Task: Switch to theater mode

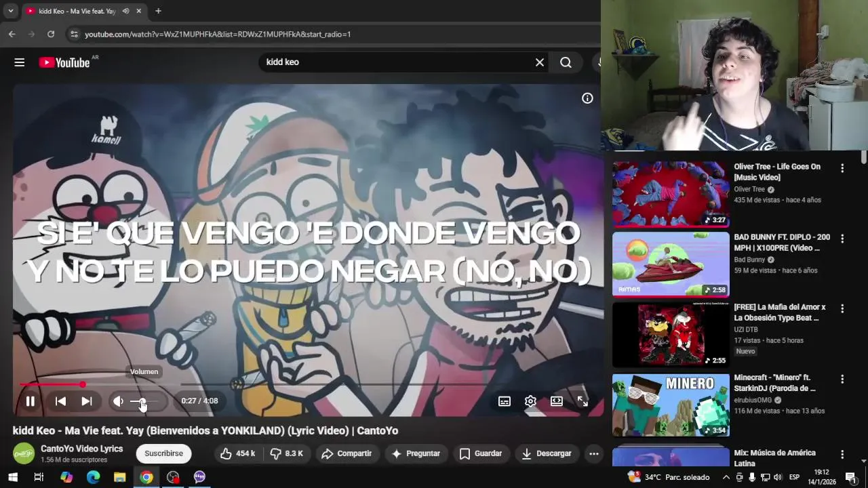Action: [557, 401]
